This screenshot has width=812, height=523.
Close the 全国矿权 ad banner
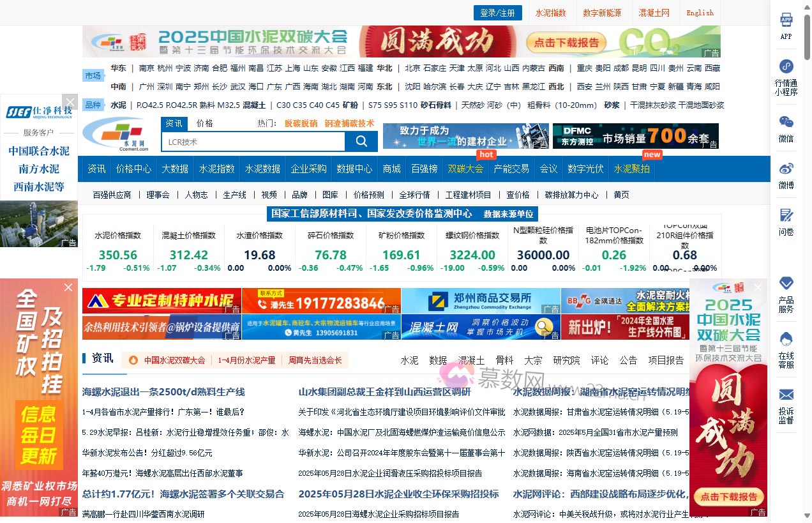(x=68, y=287)
